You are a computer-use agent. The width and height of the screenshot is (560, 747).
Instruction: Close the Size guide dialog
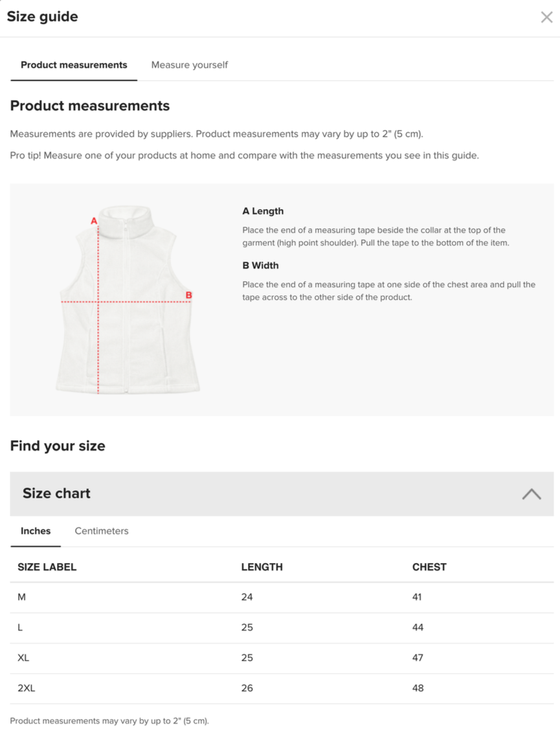click(x=546, y=17)
